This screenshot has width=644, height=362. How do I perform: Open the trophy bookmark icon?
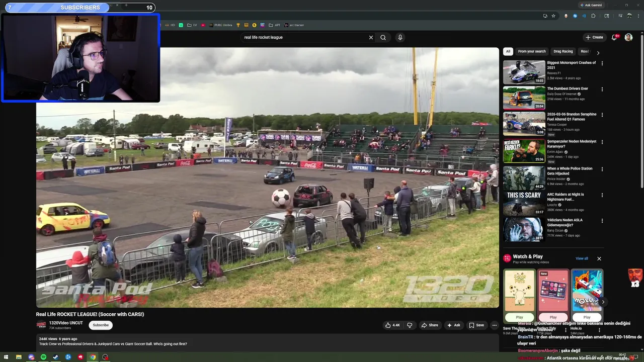tap(238, 25)
